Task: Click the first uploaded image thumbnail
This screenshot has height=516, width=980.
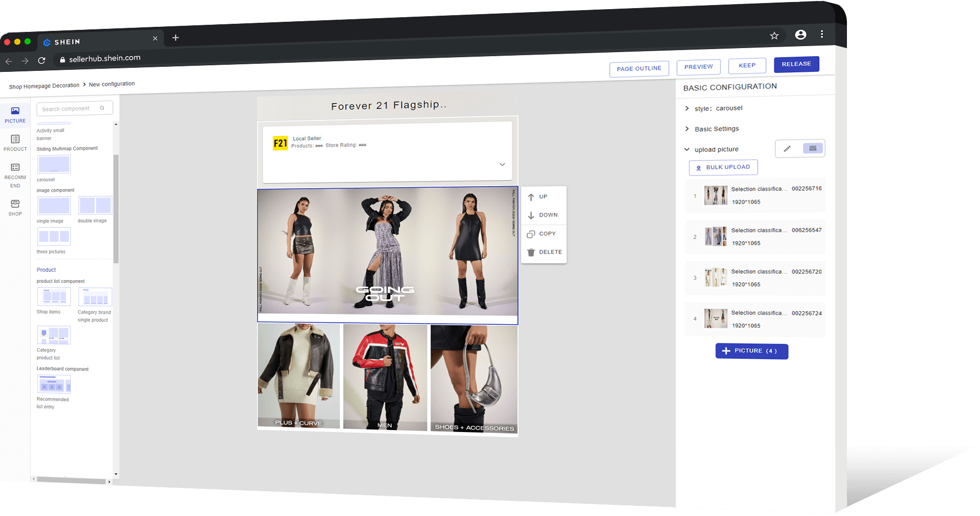Action: pyautogui.click(x=715, y=195)
